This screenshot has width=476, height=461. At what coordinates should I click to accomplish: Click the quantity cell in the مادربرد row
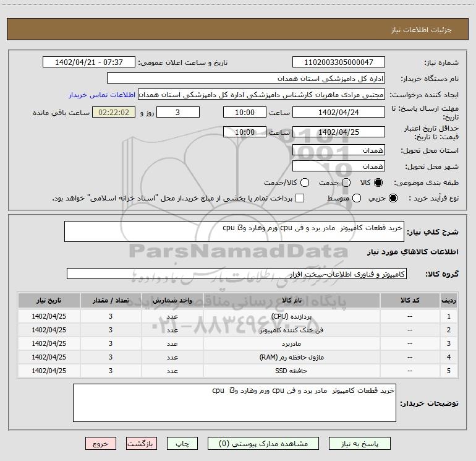click(111, 343)
